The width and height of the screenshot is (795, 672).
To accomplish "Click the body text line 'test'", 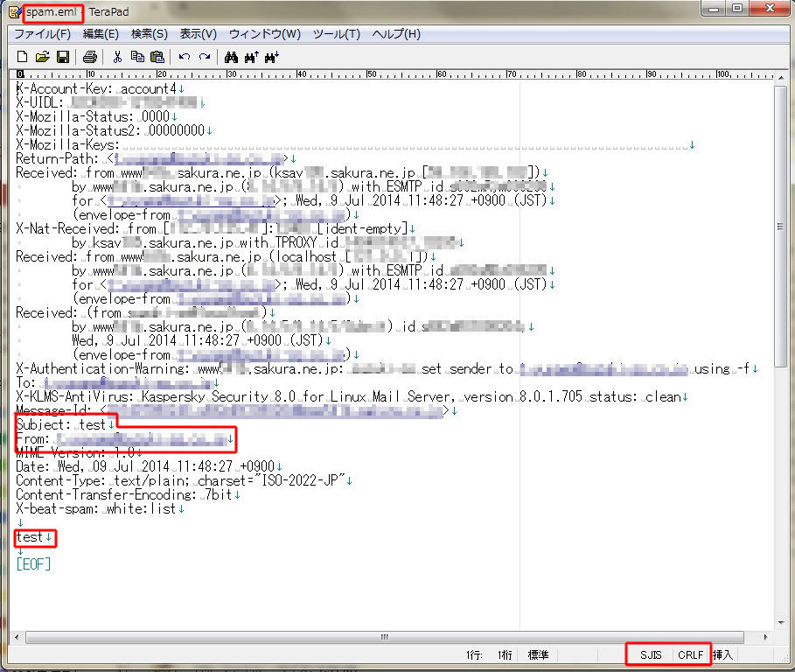I will [33, 536].
